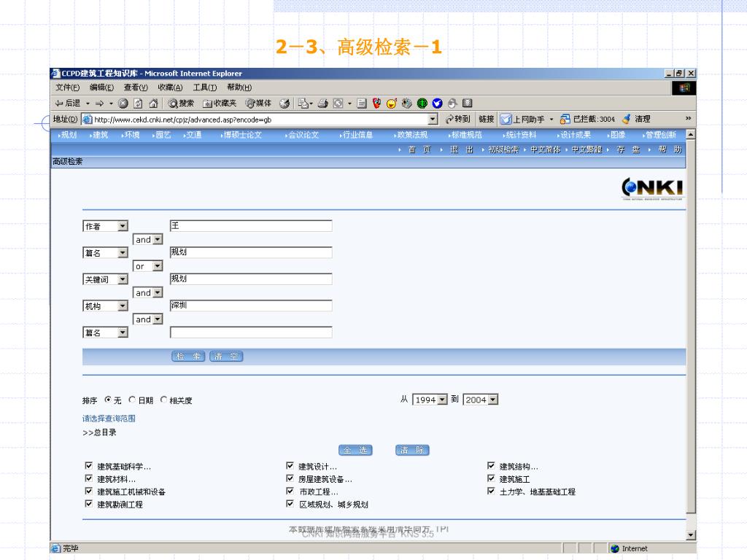Open the 查看(V) menu

[x=136, y=87]
